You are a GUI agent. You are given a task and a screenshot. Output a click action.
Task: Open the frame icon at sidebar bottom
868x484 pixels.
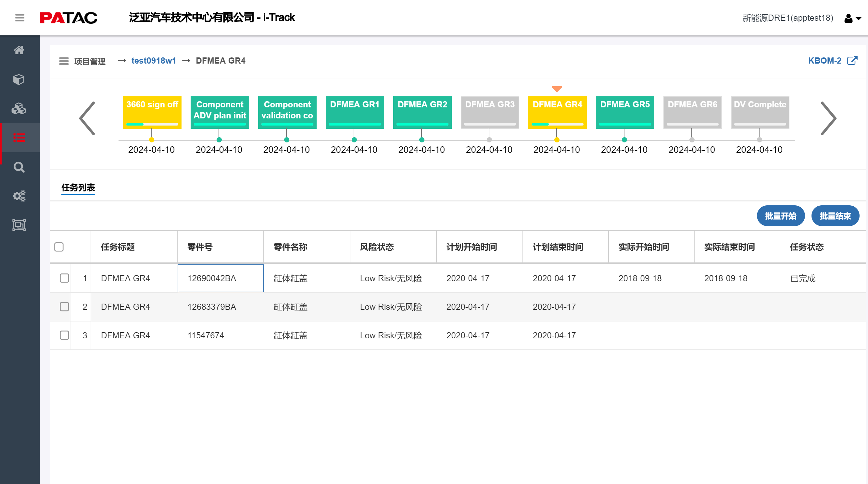(19, 225)
